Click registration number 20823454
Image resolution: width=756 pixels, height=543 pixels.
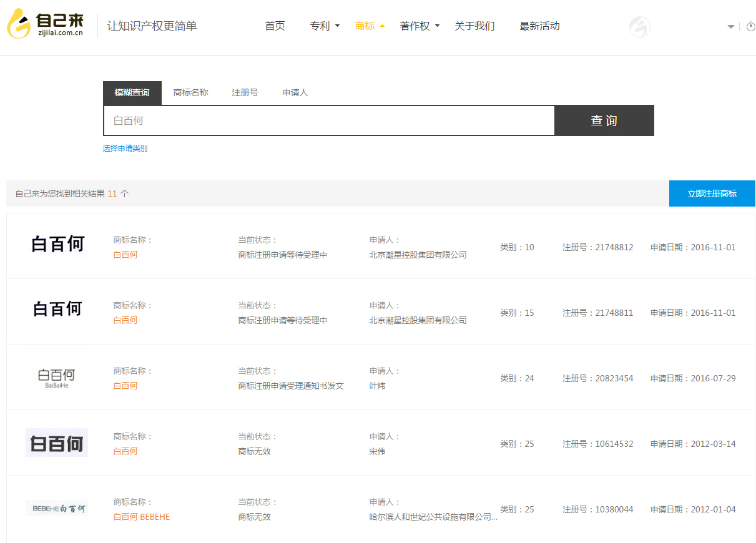point(614,378)
